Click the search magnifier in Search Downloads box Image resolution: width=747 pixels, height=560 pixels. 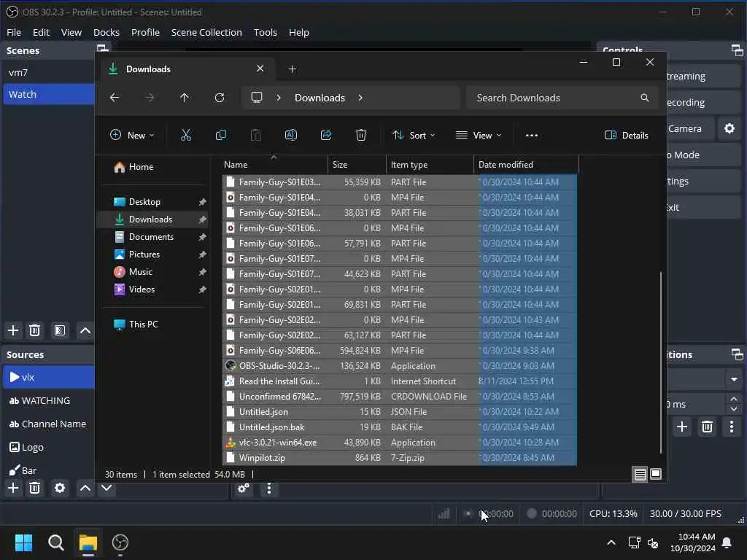pos(645,98)
